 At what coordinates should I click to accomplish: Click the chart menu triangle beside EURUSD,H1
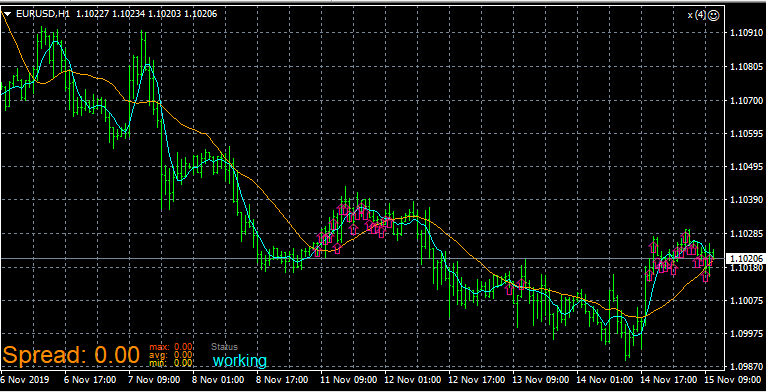[7, 14]
